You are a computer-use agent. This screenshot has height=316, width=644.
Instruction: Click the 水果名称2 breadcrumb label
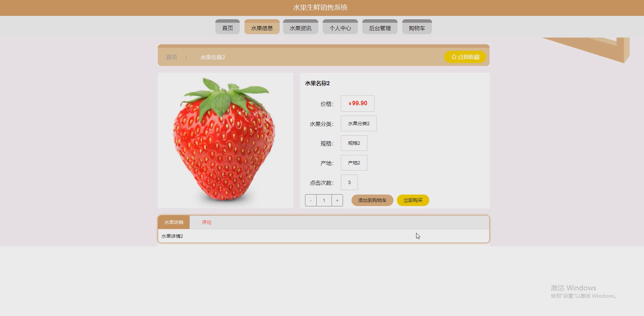[212, 57]
